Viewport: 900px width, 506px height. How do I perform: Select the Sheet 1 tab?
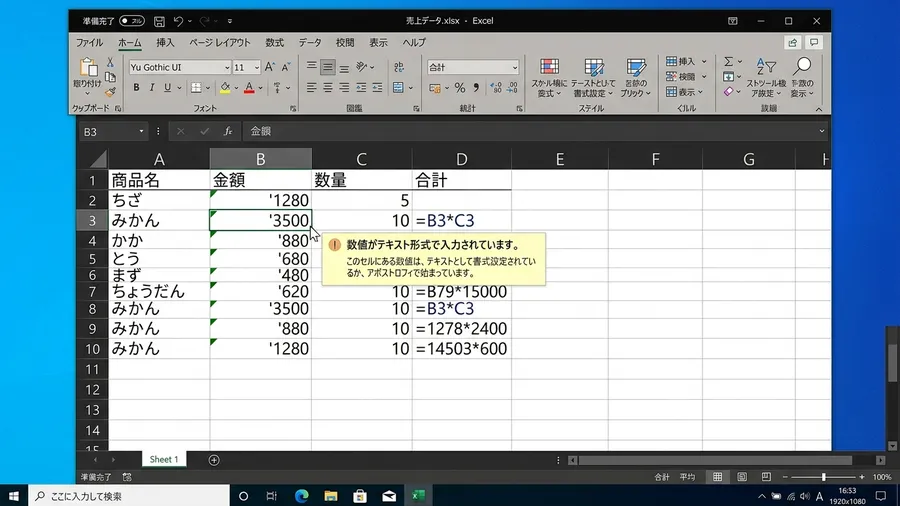coord(164,459)
